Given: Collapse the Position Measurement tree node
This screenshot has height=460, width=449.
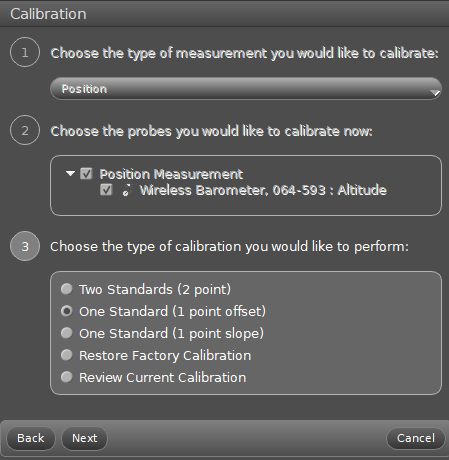Looking at the screenshot, I should pos(70,173).
